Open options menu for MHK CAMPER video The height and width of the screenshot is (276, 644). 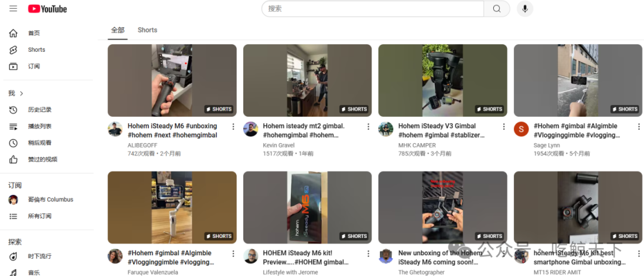coord(504,126)
